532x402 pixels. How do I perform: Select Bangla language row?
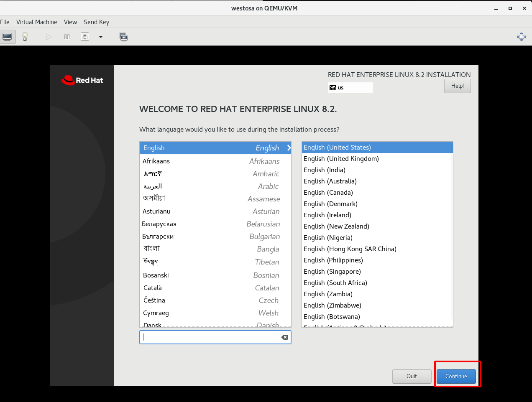tap(215, 249)
